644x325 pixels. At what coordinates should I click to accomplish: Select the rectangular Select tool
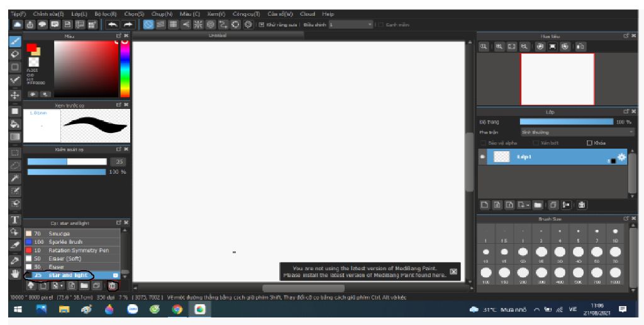coord(15,152)
